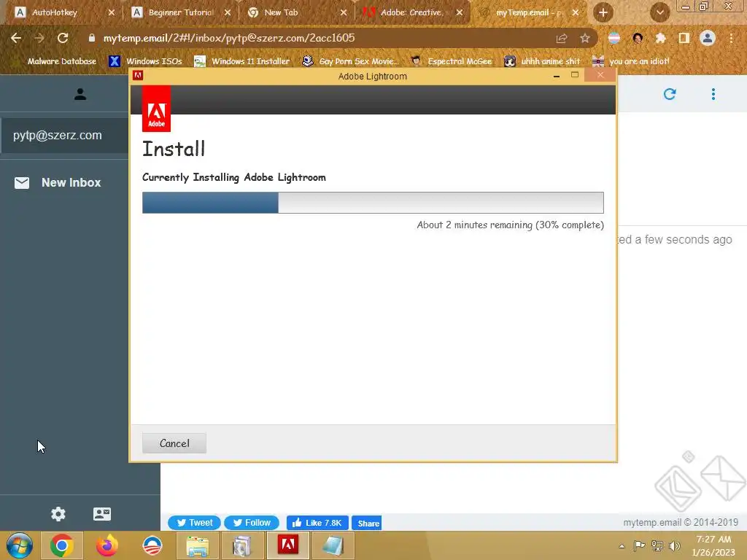Open volume control in system tray
The width and height of the screenshot is (747, 560).
(x=675, y=545)
